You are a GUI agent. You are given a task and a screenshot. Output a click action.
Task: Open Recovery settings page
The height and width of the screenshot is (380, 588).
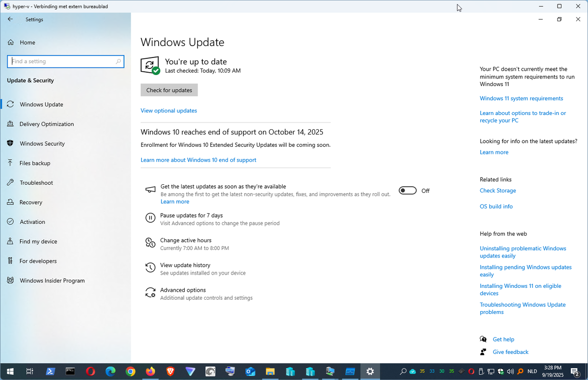[31, 202]
